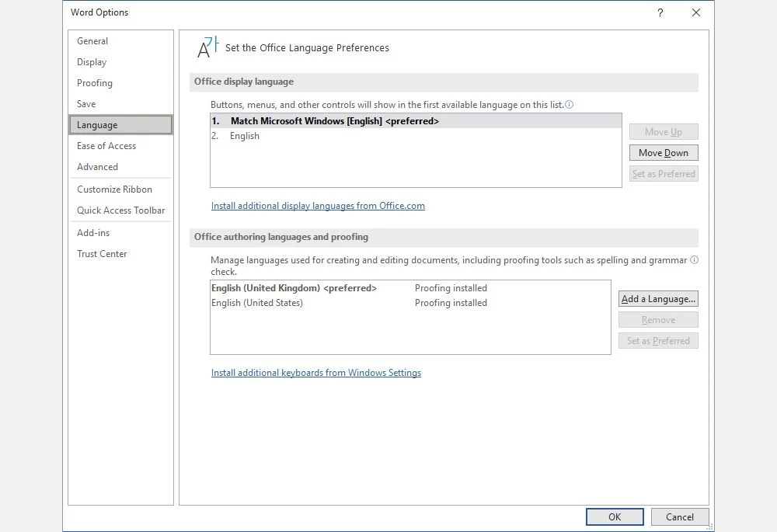Viewport: 777px width, 532px height.
Task: Select English in display language list
Action: (416, 136)
